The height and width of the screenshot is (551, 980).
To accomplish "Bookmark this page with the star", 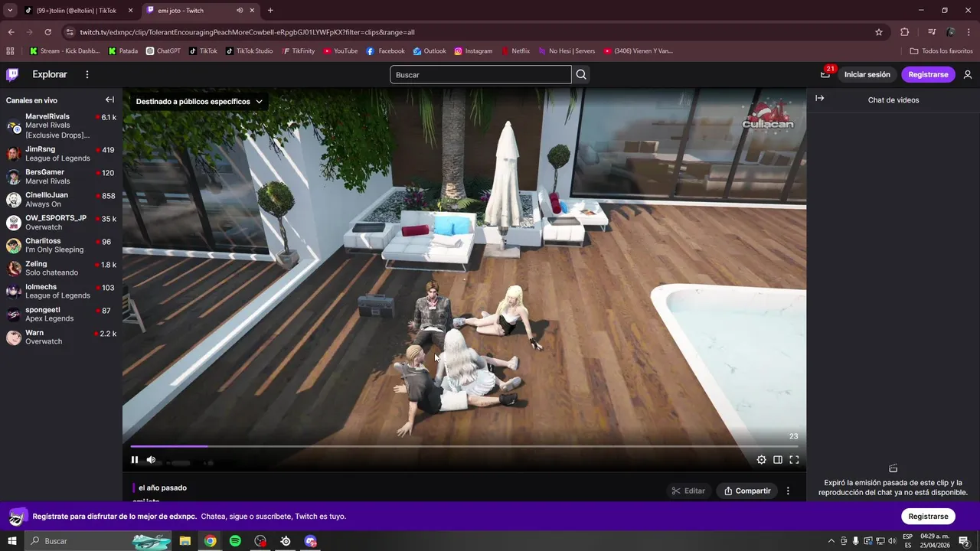I will tap(879, 32).
